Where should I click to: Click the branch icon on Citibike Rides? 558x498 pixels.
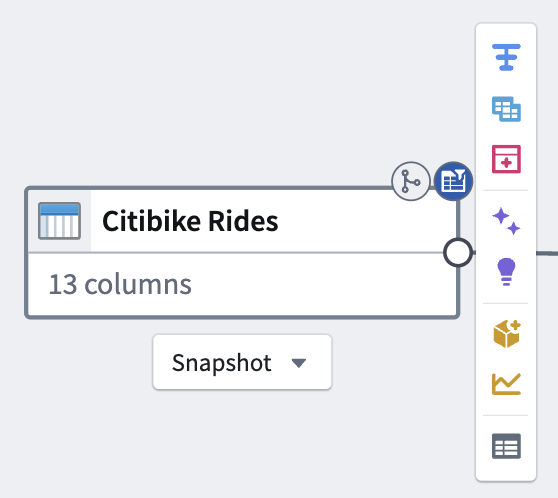(411, 181)
